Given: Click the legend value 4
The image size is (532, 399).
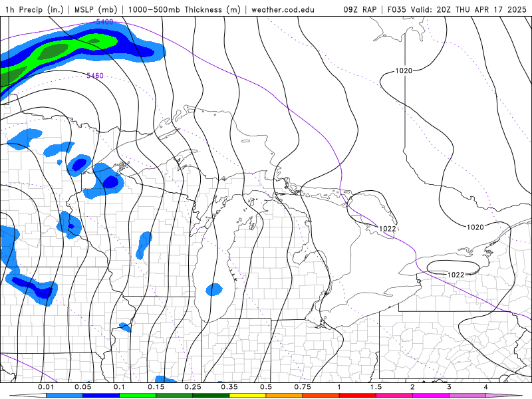Looking at the screenshot, I should coord(486,387).
